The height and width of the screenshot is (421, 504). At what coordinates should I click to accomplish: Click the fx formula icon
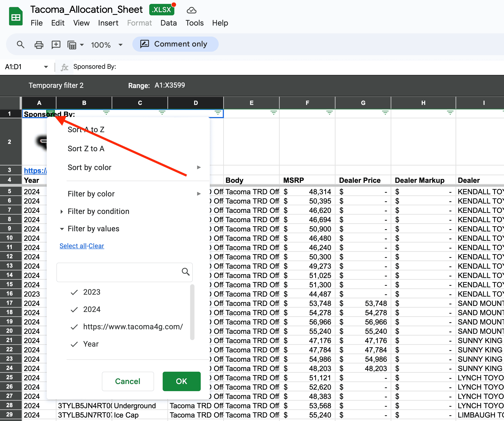point(64,67)
